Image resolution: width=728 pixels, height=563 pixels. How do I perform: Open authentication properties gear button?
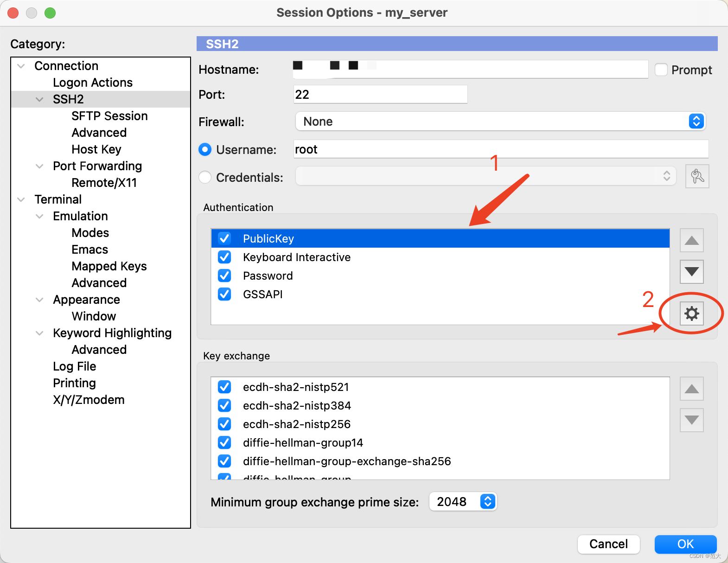tap(691, 313)
